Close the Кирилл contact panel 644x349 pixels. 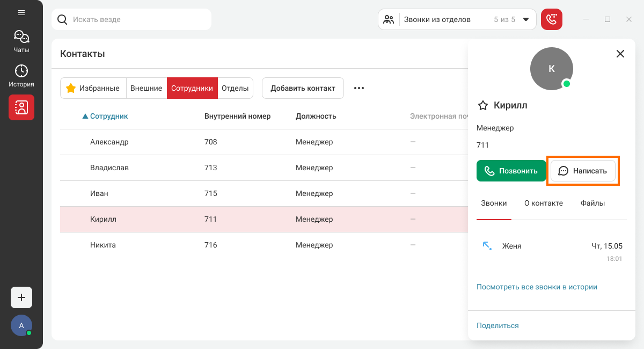pos(620,54)
